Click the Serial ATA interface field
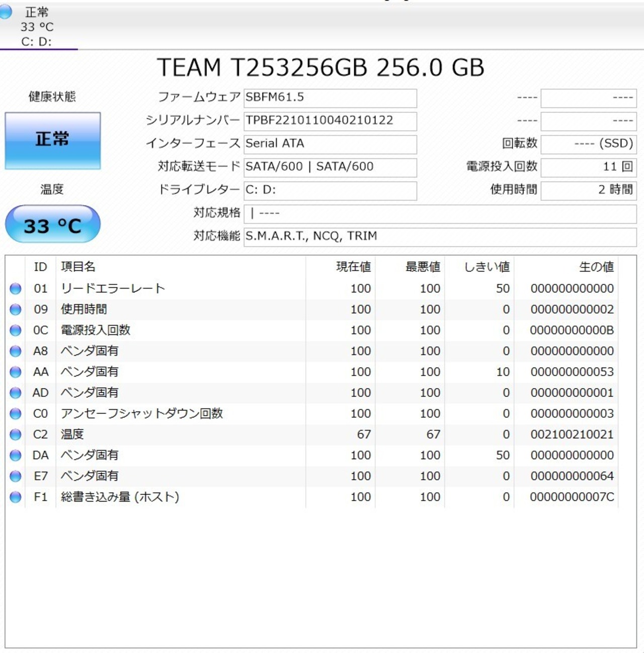Image resolution: width=644 pixels, height=653 pixels. pos(330,144)
